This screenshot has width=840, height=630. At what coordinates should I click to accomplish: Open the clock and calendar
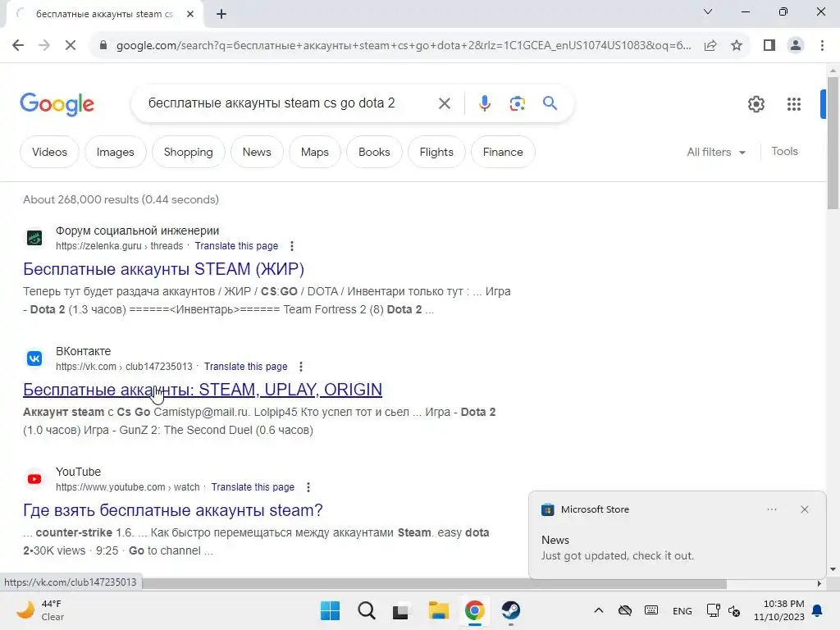pos(779,610)
